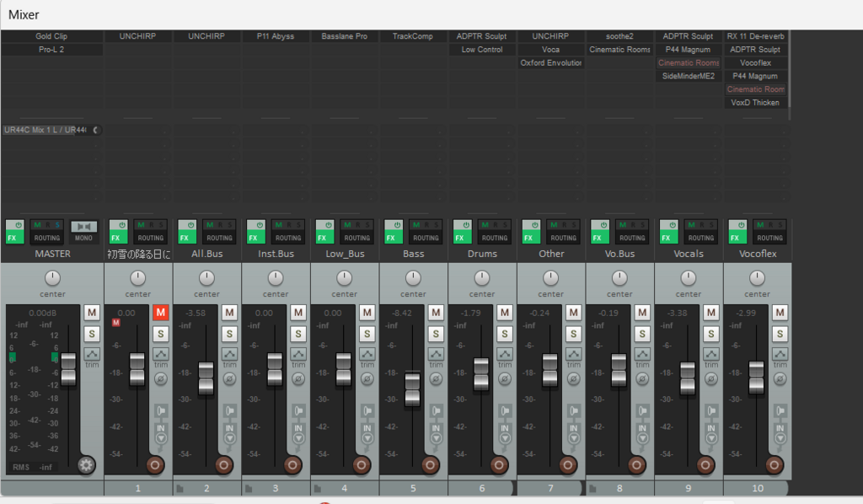Select track number 6 footer

pyautogui.click(x=481, y=488)
